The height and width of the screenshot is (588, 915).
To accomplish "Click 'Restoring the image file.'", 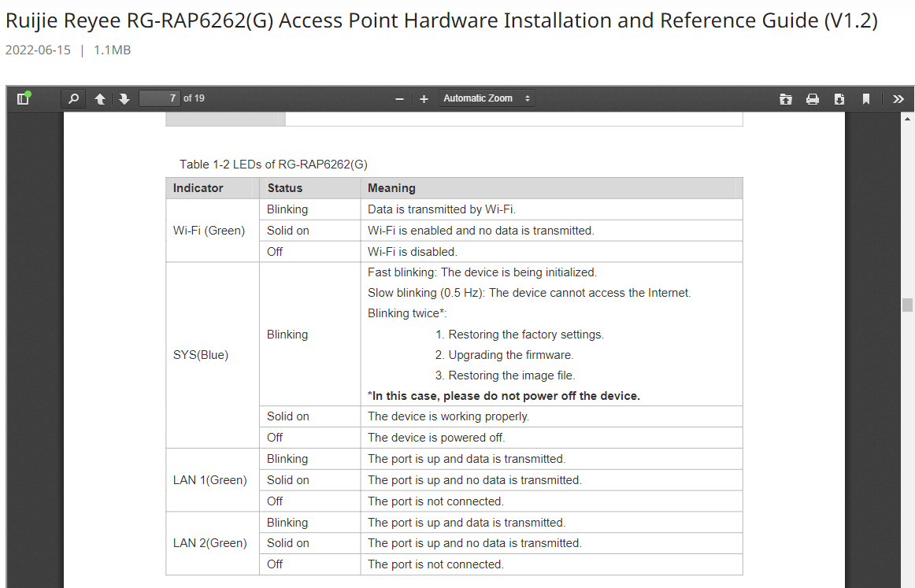I will tap(511, 375).
